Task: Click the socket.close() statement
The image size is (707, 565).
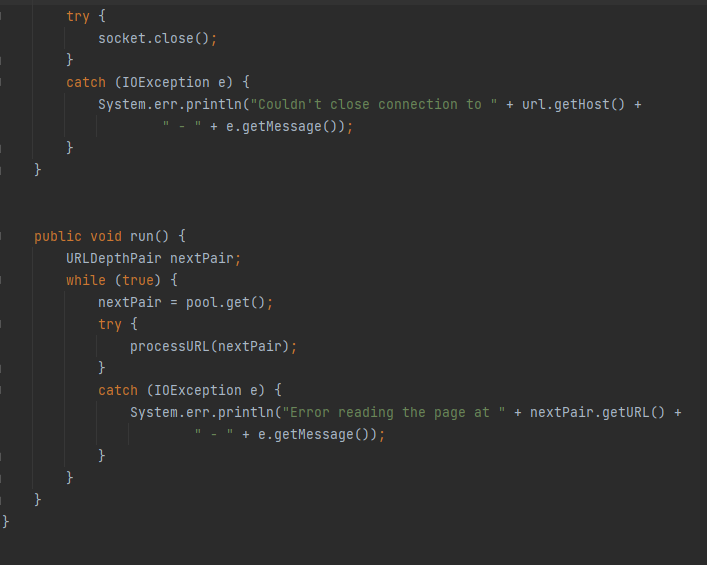Action: (157, 38)
